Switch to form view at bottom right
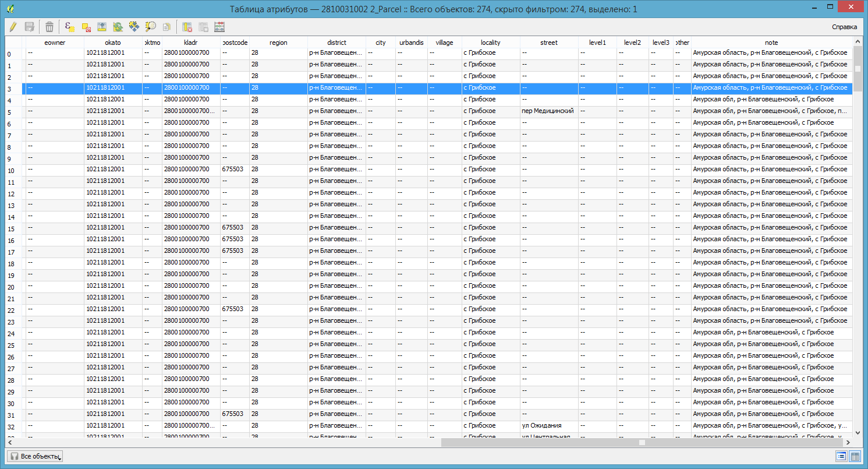The width and height of the screenshot is (868, 469). (841, 457)
